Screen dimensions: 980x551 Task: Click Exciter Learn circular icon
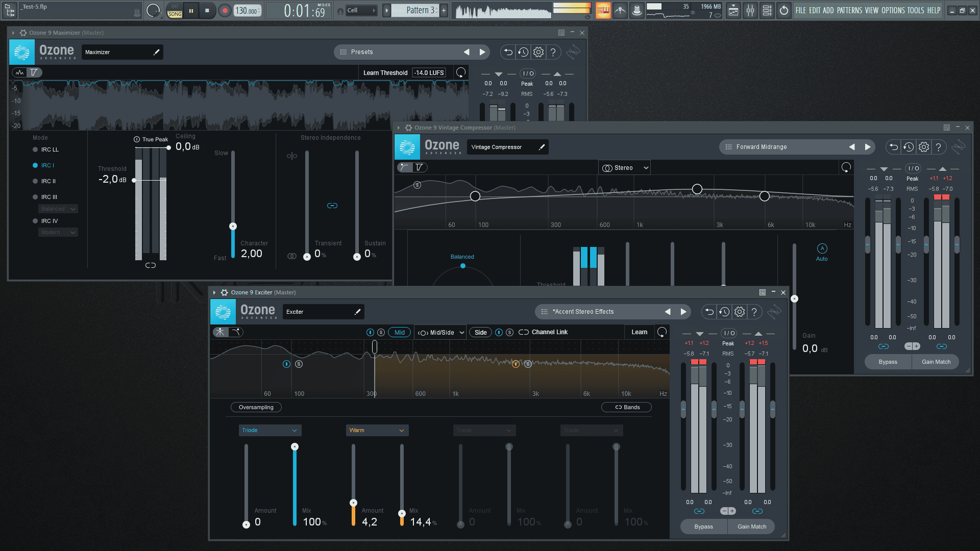pos(662,332)
